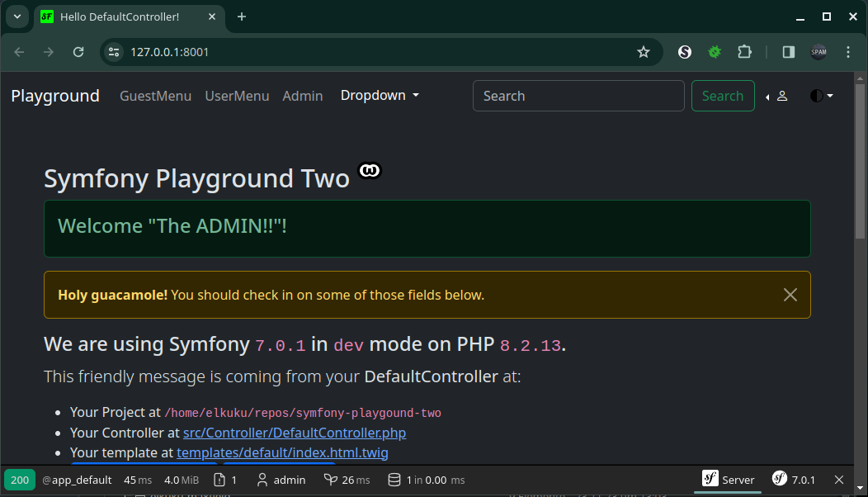The image size is (868, 497).
Task: Open the SPAM profile avatar
Action: [x=818, y=52]
